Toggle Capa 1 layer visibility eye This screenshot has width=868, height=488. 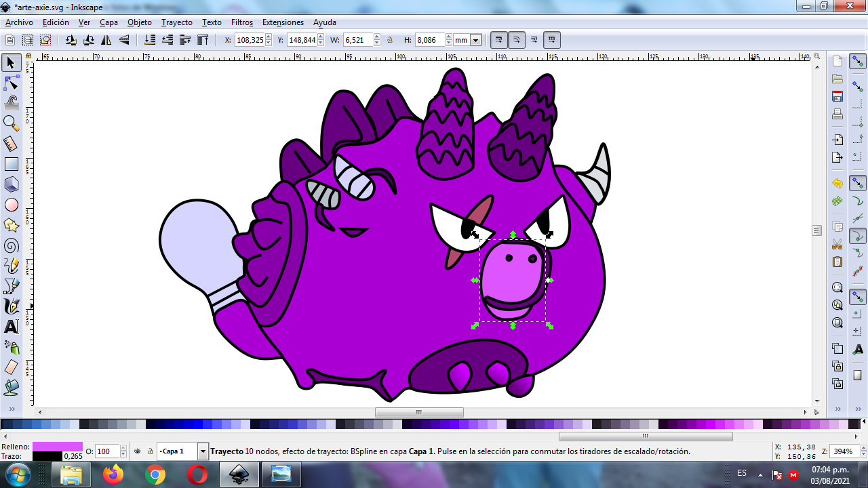pos(138,451)
